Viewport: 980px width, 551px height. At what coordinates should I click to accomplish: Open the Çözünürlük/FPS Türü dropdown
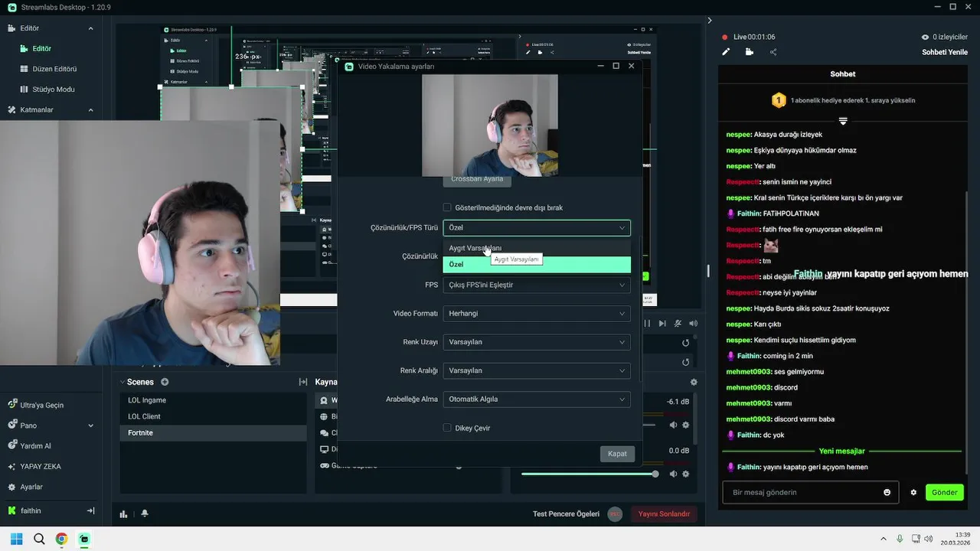pyautogui.click(x=537, y=227)
